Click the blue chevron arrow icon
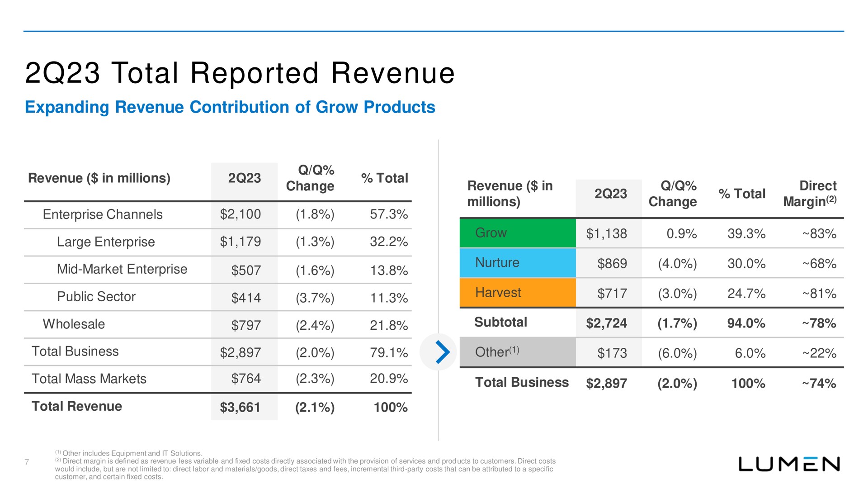The width and height of the screenshot is (868, 489). tap(442, 352)
